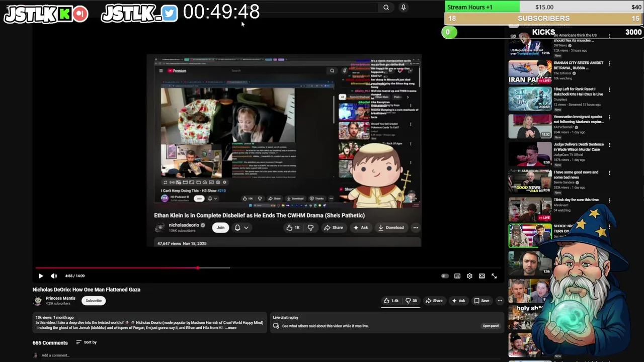Image resolution: width=644 pixels, height=362 pixels.
Task: Open the Sort by comments dropdown
Action: 86,342
